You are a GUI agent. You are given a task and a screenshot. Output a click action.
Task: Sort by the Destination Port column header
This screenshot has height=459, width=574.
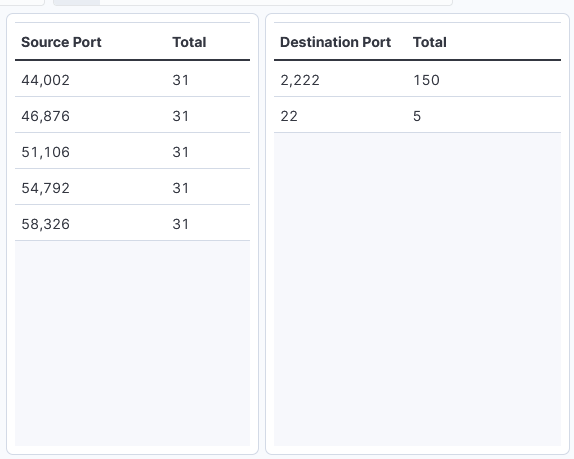[x=335, y=42]
